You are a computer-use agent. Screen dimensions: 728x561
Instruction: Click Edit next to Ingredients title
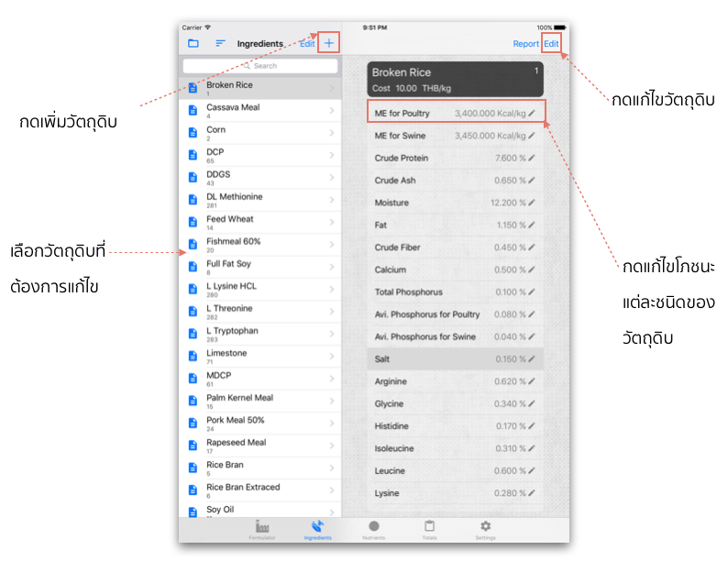coord(307,44)
